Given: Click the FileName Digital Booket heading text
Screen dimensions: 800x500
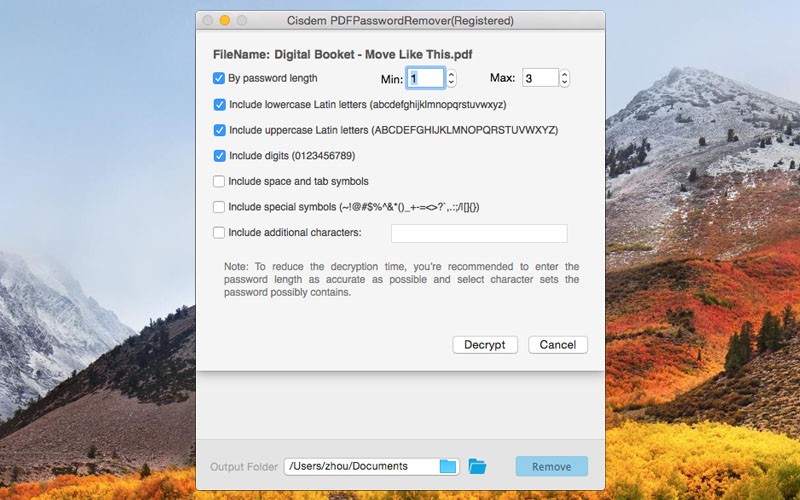Looking at the screenshot, I should click(342, 54).
